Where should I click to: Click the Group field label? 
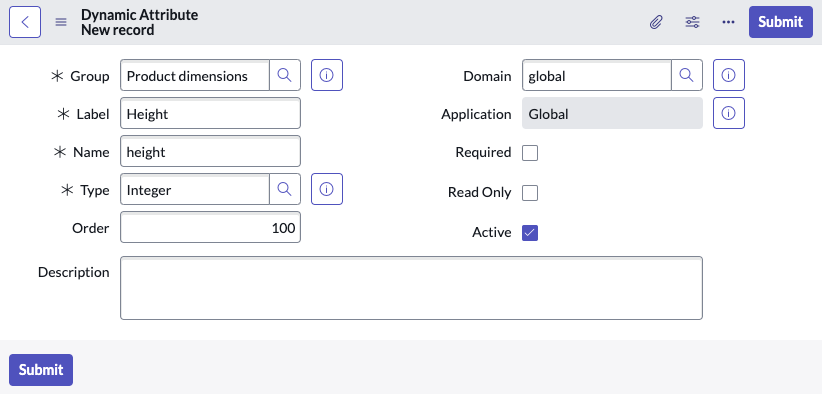click(90, 76)
